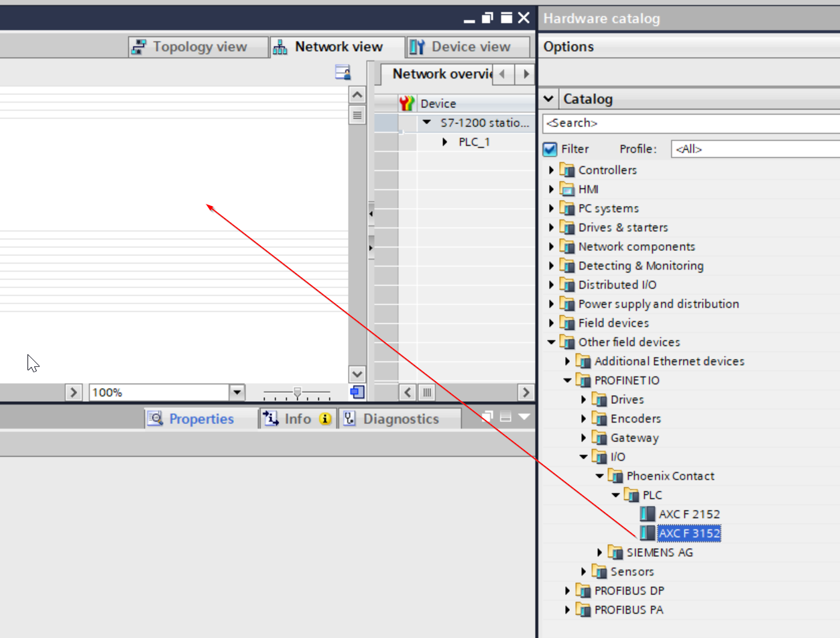Open the Device view tab

(x=467, y=47)
